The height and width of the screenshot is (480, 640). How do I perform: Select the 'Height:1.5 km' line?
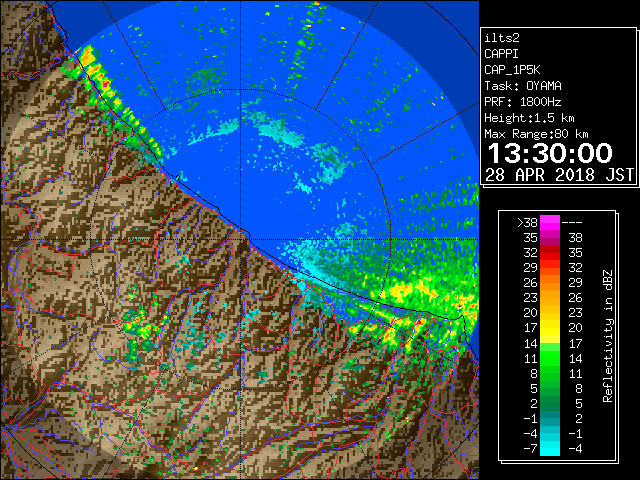coord(529,118)
